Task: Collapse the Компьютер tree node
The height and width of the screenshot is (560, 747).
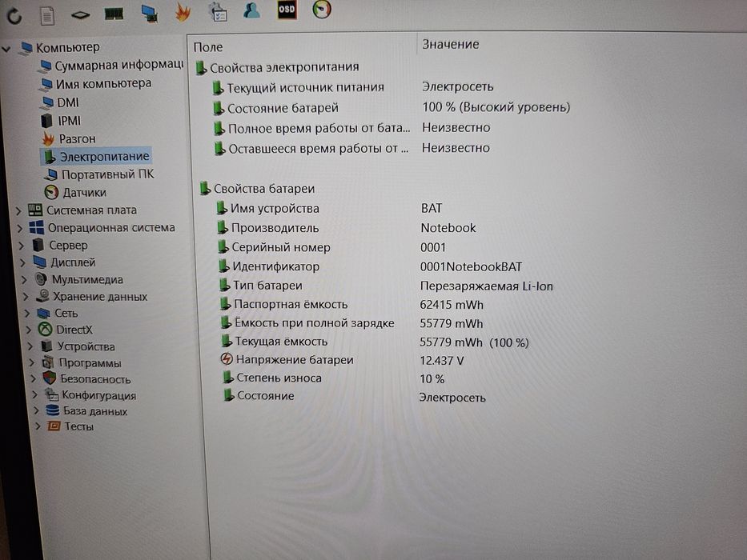Action: click(x=6, y=49)
